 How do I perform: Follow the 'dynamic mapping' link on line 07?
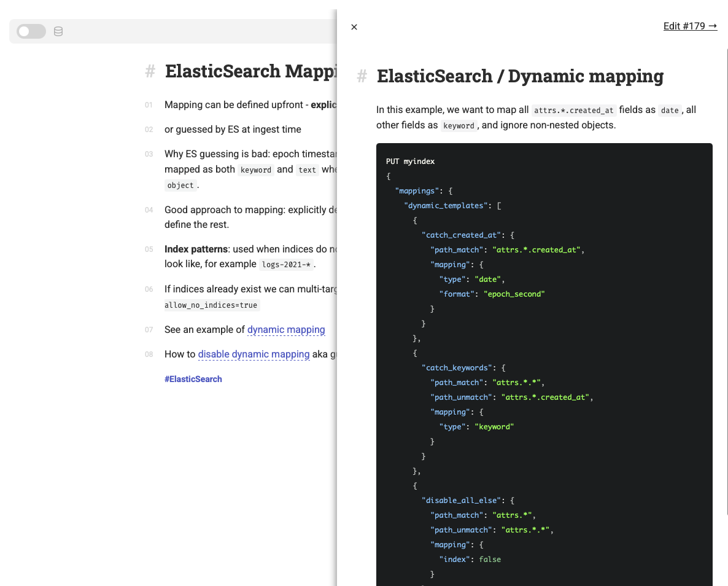[x=286, y=330]
